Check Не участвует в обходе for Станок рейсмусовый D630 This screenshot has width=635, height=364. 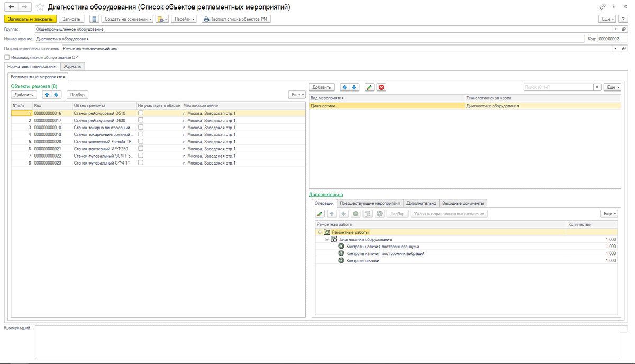point(141,120)
